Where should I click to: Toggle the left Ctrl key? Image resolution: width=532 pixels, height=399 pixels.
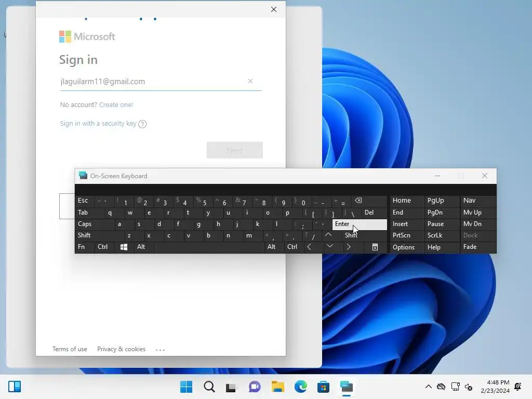pos(105,247)
